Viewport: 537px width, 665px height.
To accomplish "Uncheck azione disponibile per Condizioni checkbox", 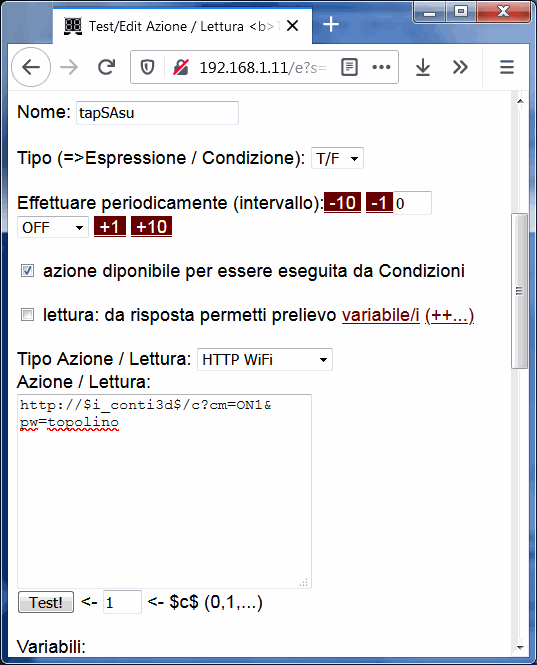I will 28,271.
